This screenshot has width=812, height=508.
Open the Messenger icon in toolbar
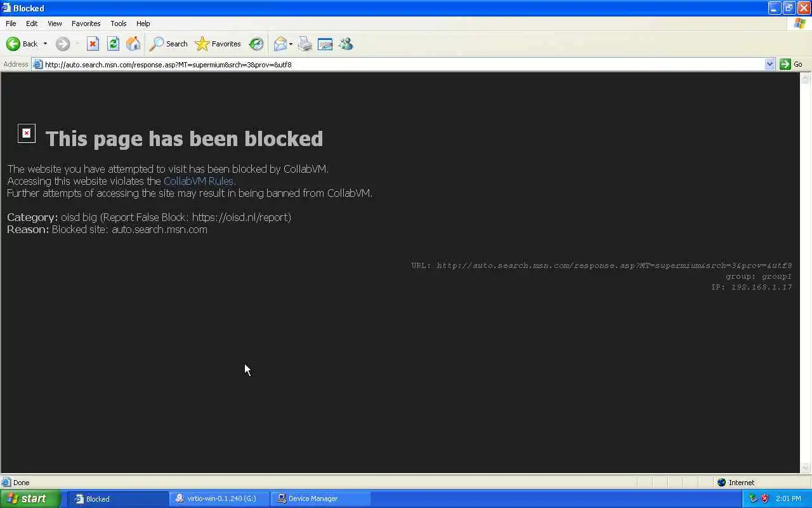pos(346,44)
